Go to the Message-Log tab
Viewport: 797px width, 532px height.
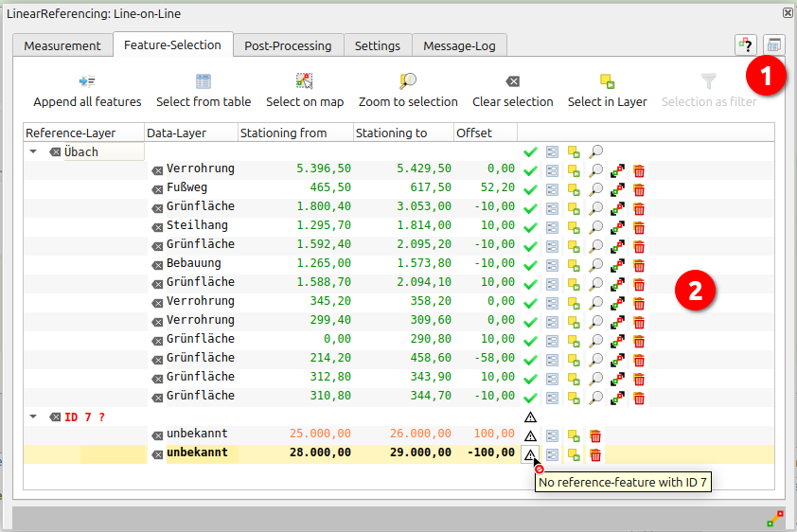[459, 45]
